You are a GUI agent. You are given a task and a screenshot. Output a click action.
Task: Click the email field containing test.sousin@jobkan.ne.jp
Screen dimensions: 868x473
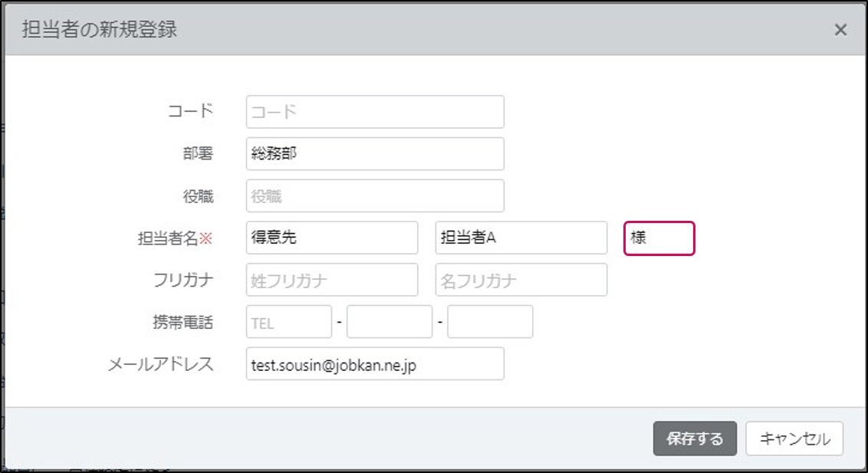[x=374, y=363]
